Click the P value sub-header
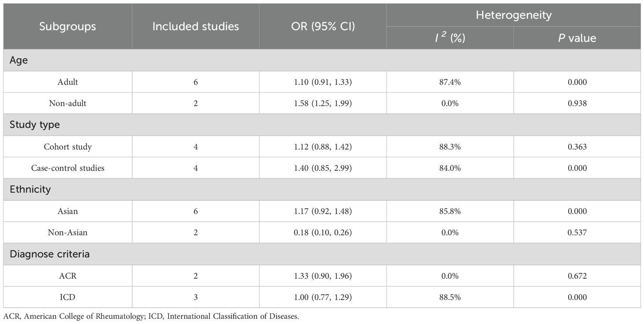Viewport: 644px width, 324px height. point(577,38)
